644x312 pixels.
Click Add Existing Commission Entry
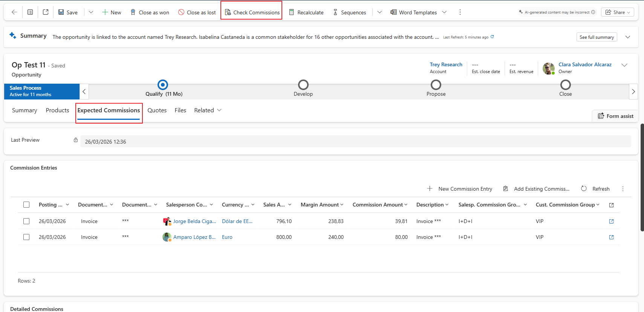pyautogui.click(x=537, y=189)
